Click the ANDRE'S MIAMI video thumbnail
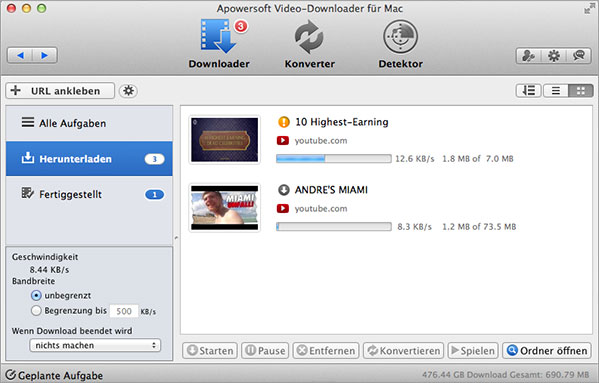Screen dimensions: 599x383 point(225,208)
